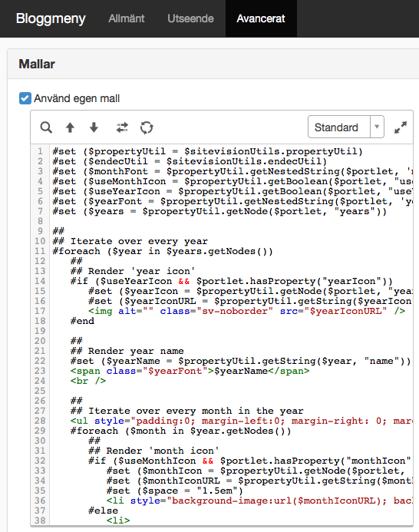Image resolution: width=419 pixels, height=532 pixels.
Task: Click the replace swap-arrows icon
Action: coord(122,127)
